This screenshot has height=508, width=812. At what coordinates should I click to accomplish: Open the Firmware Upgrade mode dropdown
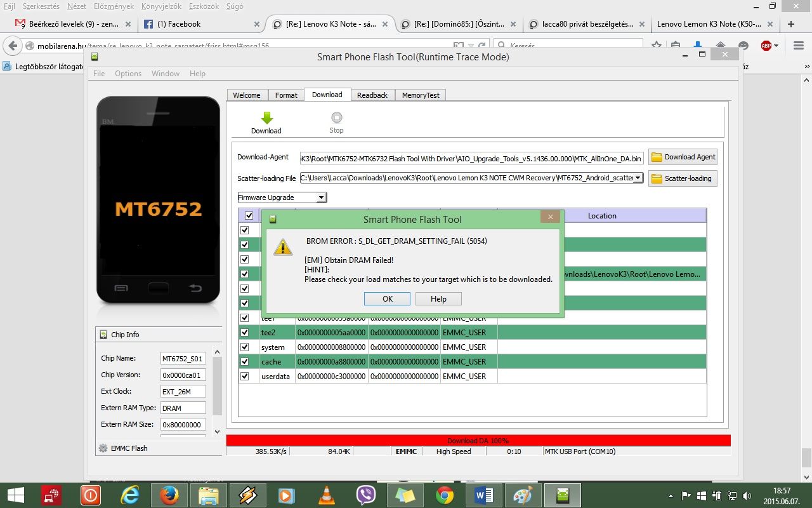pos(321,197)
